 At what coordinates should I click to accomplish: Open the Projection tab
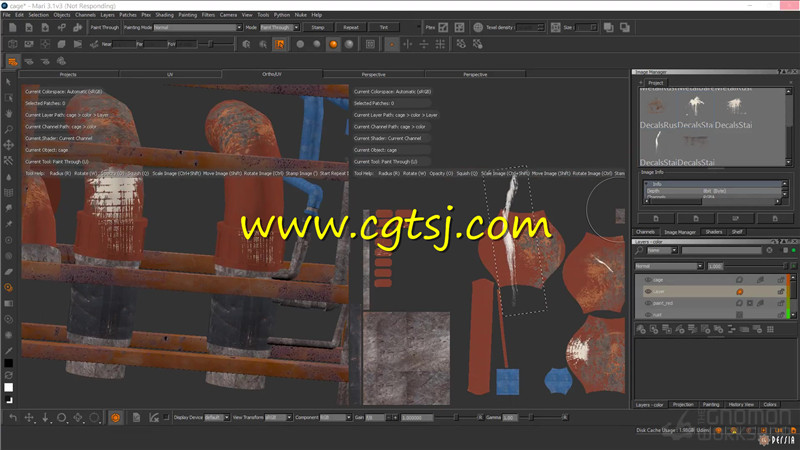(683, 405)
